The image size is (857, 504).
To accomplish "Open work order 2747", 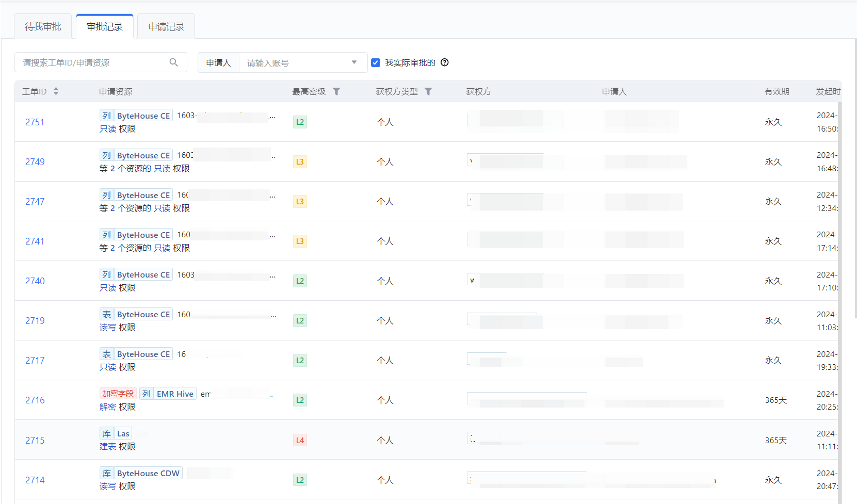I will pos(35,202).
